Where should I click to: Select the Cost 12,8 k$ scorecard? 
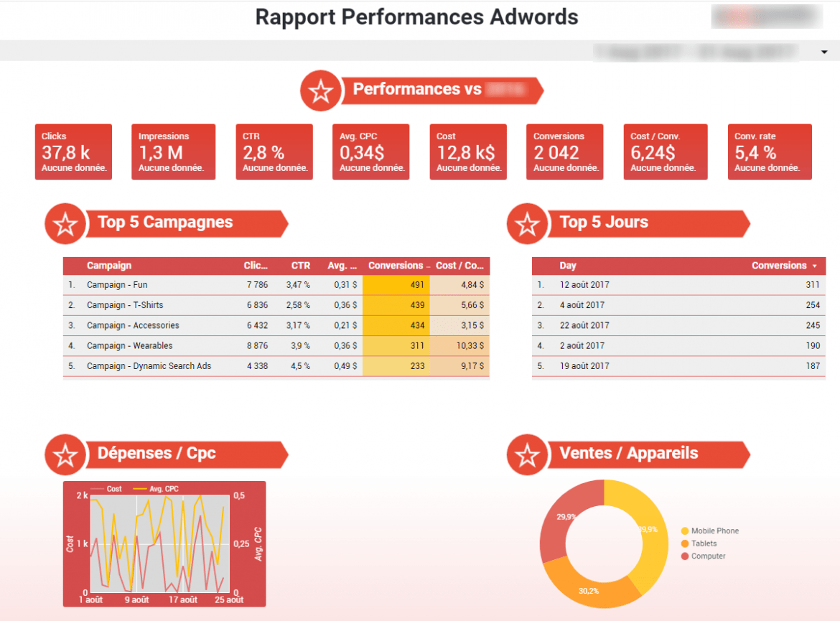pos(468,152)
